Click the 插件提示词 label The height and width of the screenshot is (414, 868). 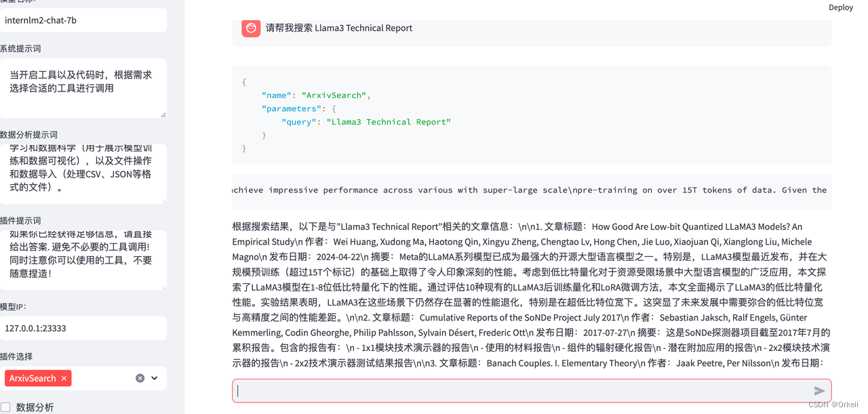[20, 221]
